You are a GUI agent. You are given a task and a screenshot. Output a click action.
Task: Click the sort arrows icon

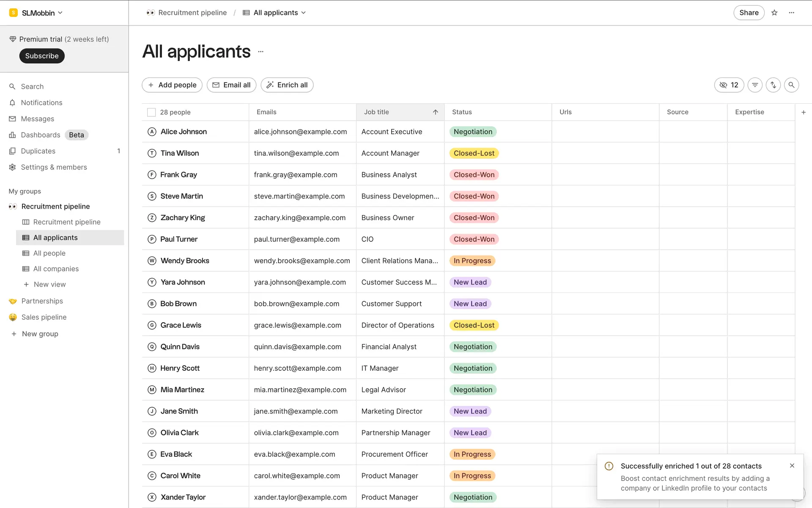773,85
